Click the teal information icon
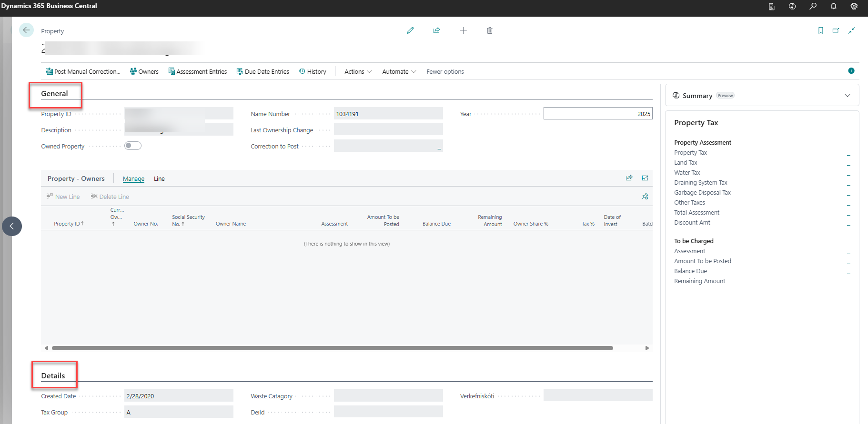The width and height of the screenshot is (868, 424). point(851,71)
